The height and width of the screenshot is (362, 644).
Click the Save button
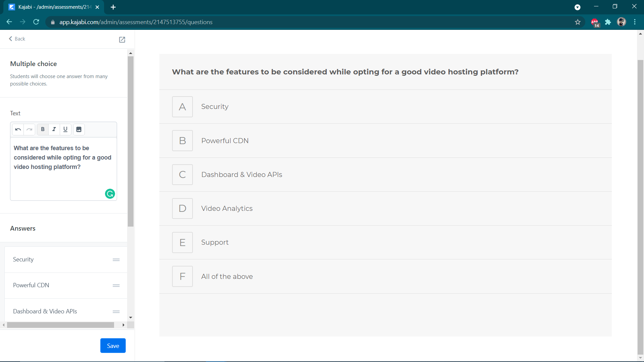113,346
